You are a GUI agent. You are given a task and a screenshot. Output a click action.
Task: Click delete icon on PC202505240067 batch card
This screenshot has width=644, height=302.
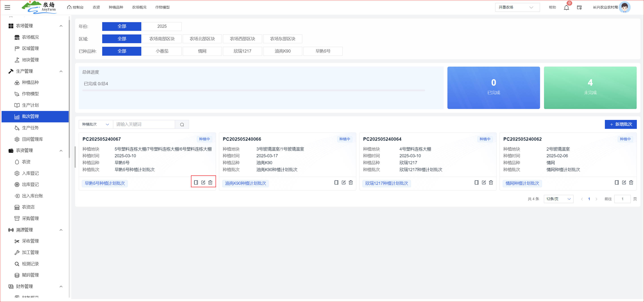click(210, 183)
